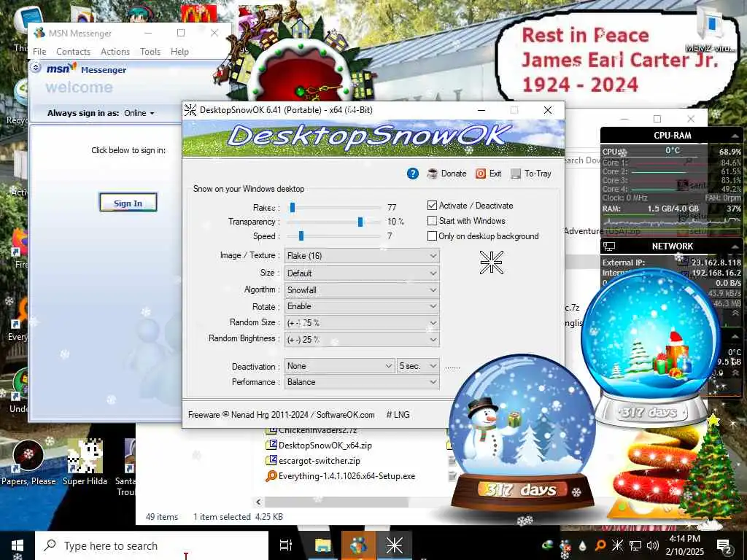This screenshot has height=560, width=747.
Task: Open the Size dropdown
Action: (362, 273)
